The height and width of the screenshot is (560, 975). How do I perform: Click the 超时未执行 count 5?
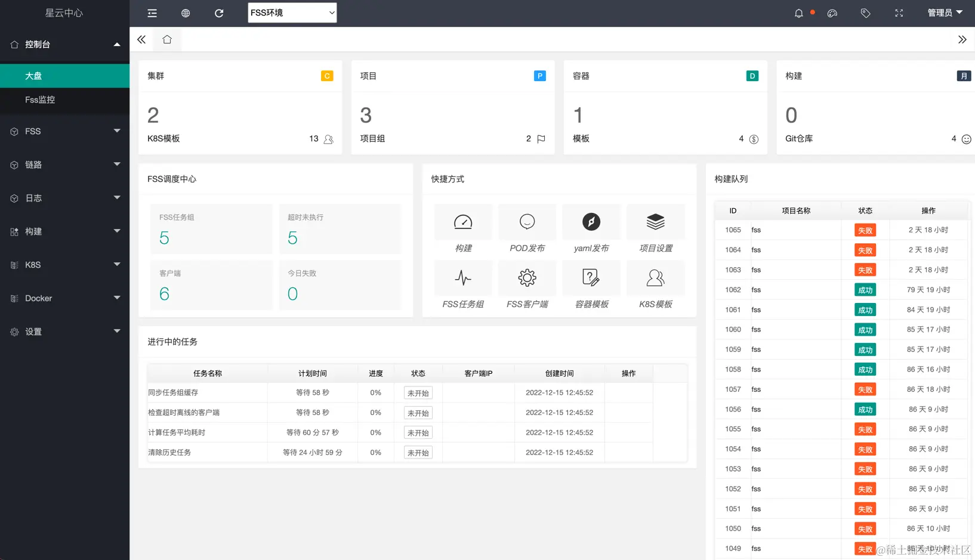click(x=292, y=238)
